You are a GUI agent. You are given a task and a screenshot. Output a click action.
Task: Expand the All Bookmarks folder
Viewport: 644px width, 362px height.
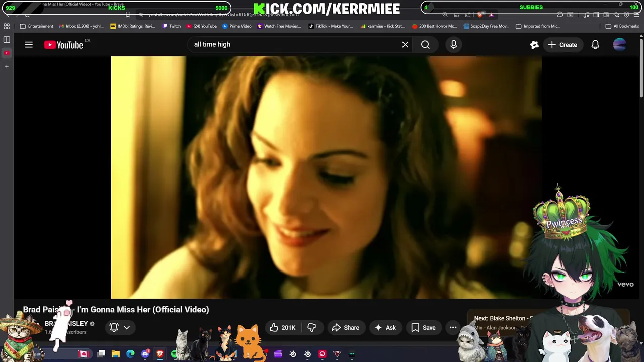point(622,26)
